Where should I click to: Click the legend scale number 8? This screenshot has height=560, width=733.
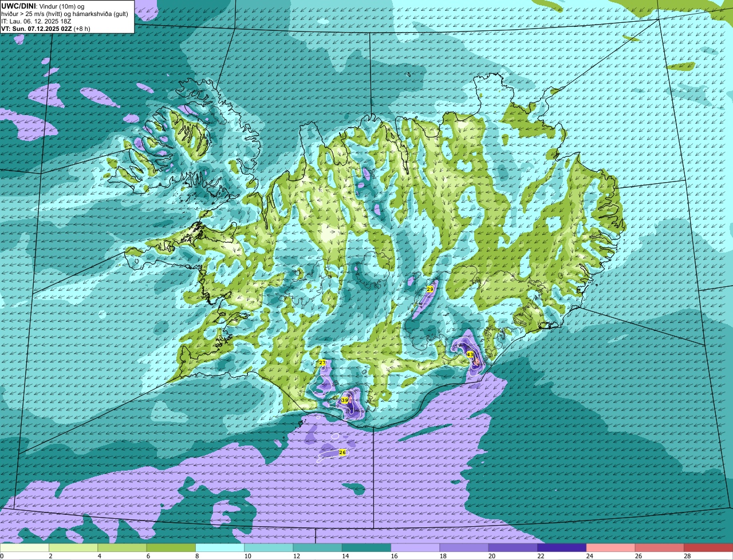197,556
